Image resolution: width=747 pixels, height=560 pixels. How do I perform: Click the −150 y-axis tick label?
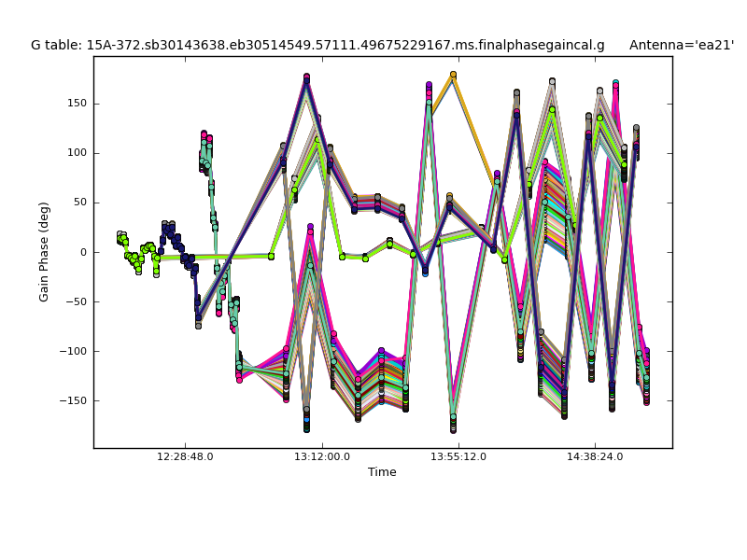[x=74, y=400]
